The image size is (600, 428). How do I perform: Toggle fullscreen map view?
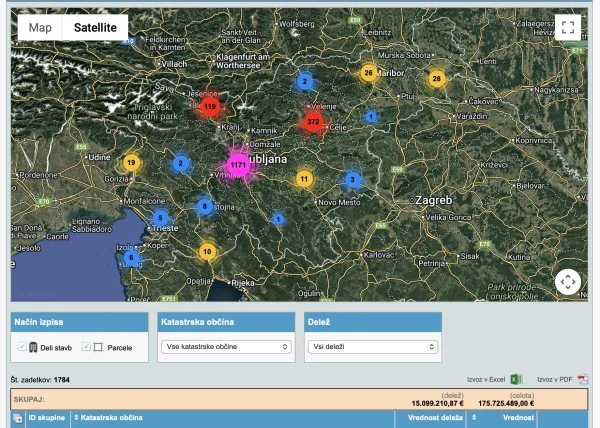(x=567, y=28)
